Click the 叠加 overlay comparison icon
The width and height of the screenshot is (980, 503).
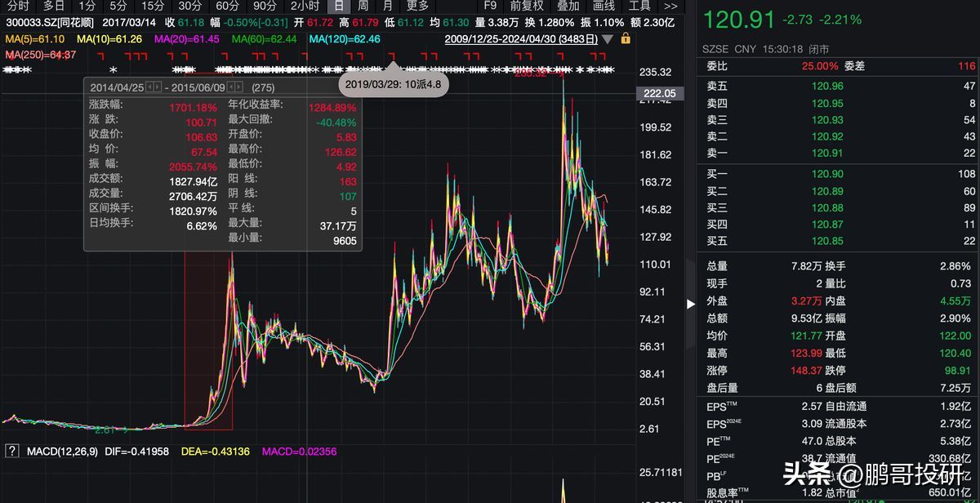568,6
